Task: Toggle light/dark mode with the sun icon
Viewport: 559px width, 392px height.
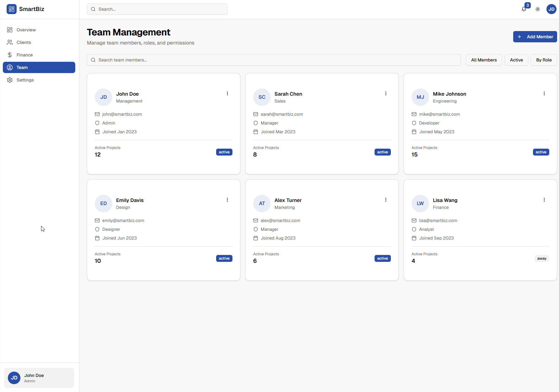Action: [537, 9]
